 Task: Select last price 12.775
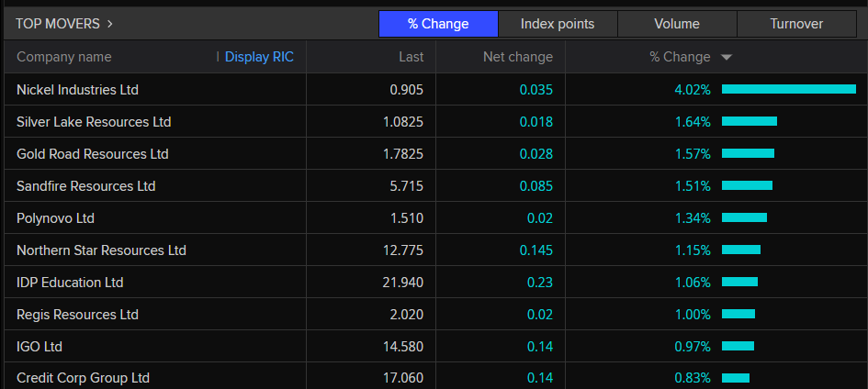(403, 250)
